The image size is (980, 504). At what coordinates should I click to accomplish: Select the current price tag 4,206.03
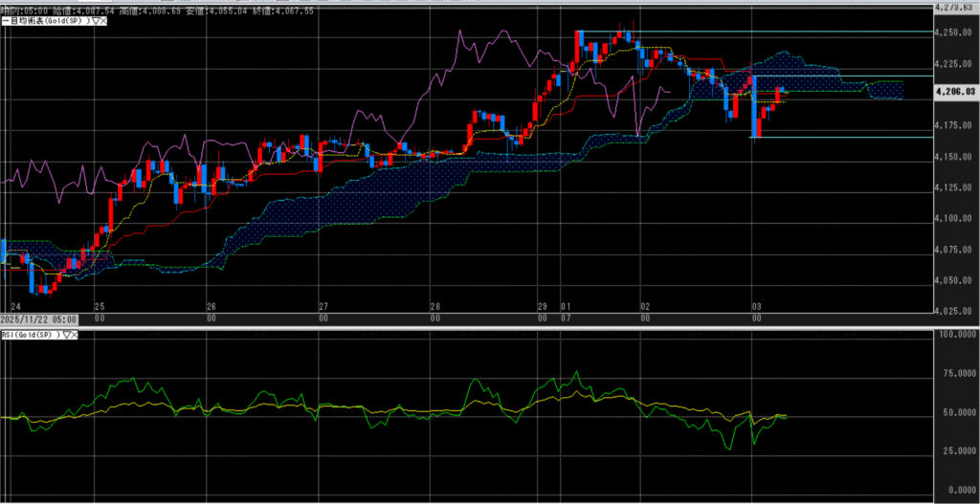coord(956,92)
